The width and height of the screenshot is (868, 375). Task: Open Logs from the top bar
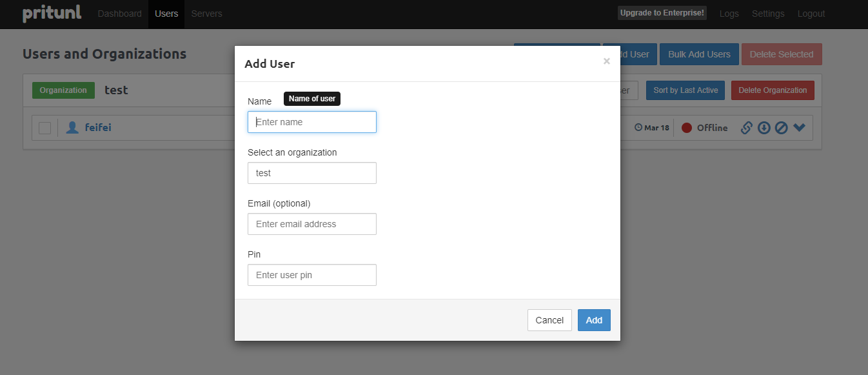pos(729,14)
